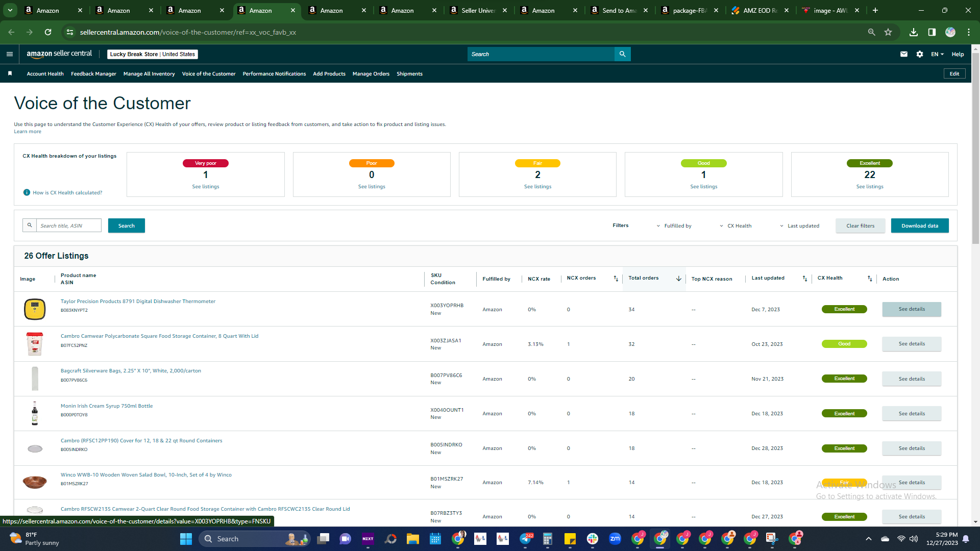Select Performance Notifications menu item
This screenshot has height=551, width=980.
(x=274, y=74)
